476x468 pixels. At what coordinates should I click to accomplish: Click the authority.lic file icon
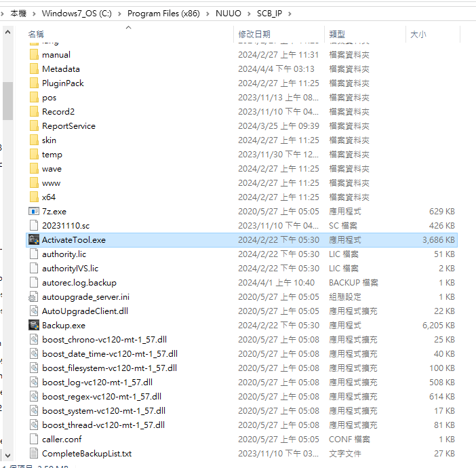tap(34, 254)
